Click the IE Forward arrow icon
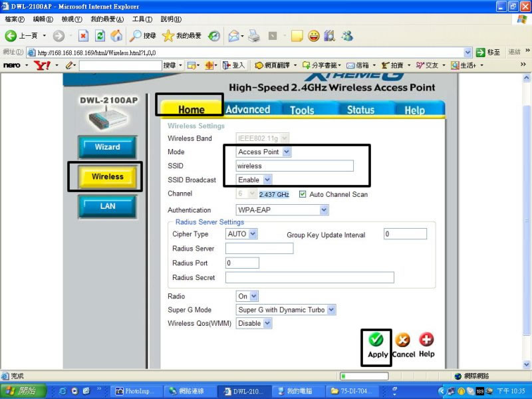Viewport: 532px width, 399px height. (x=59, y=36)
